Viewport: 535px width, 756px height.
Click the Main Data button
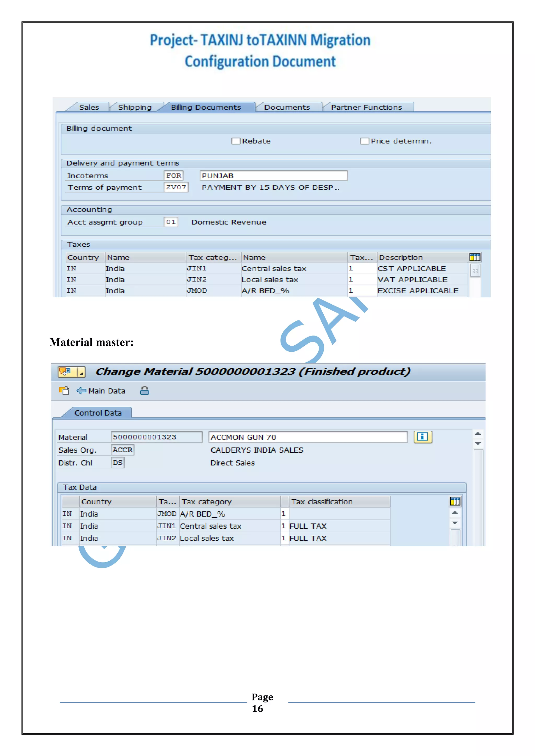[x=106, y=391]
